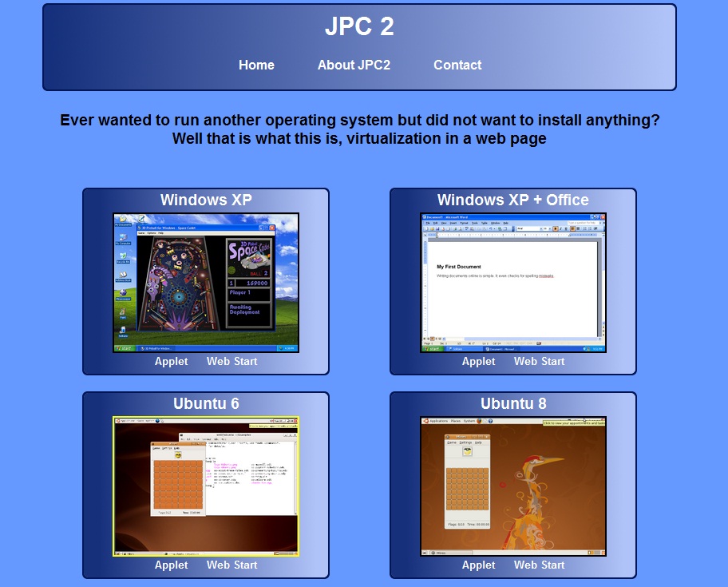Launch Windows XP via Web Start
The width and height of the screenshot is (728, 587).
[231, 361]
